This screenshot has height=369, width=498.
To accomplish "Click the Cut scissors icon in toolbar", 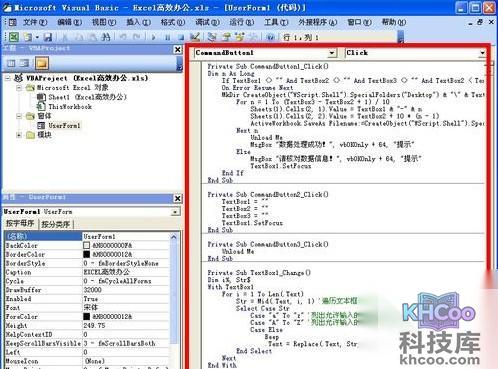I will pyautogui.click(x=64, y=37).
